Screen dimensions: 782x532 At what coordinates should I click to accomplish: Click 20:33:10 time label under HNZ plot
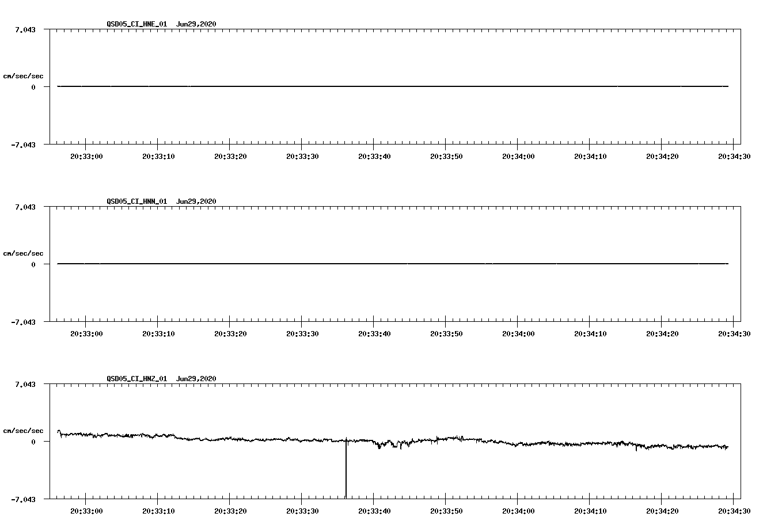click(158, 511)
